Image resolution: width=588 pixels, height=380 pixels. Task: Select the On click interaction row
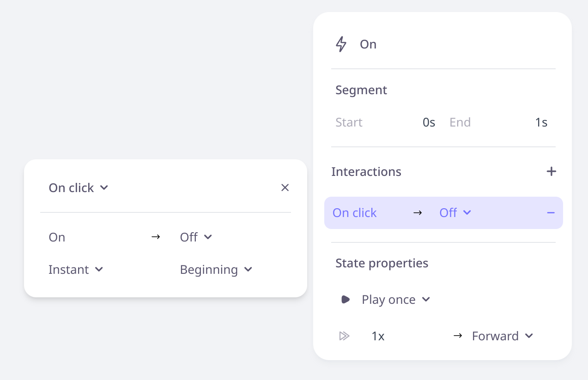pos(370,213)
